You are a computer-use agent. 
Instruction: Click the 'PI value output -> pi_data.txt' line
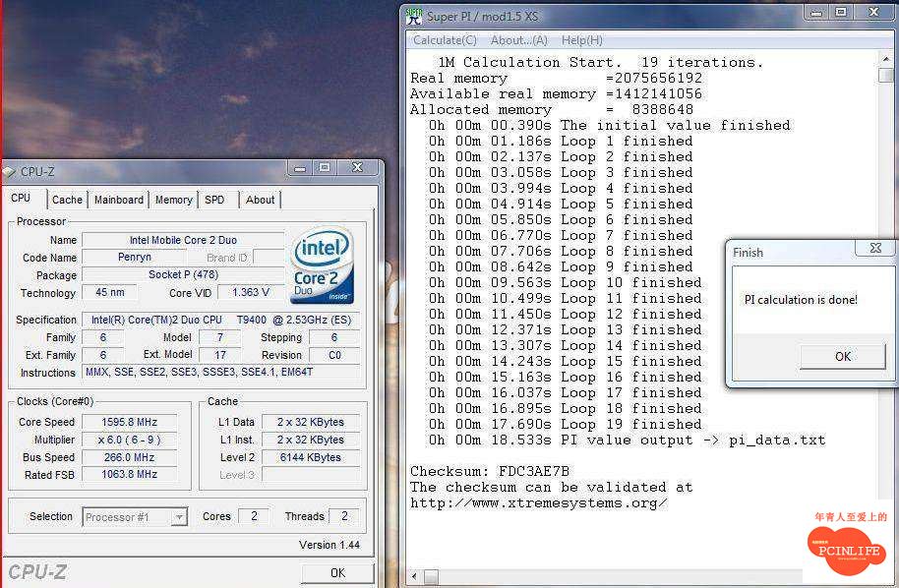(628, 441)
